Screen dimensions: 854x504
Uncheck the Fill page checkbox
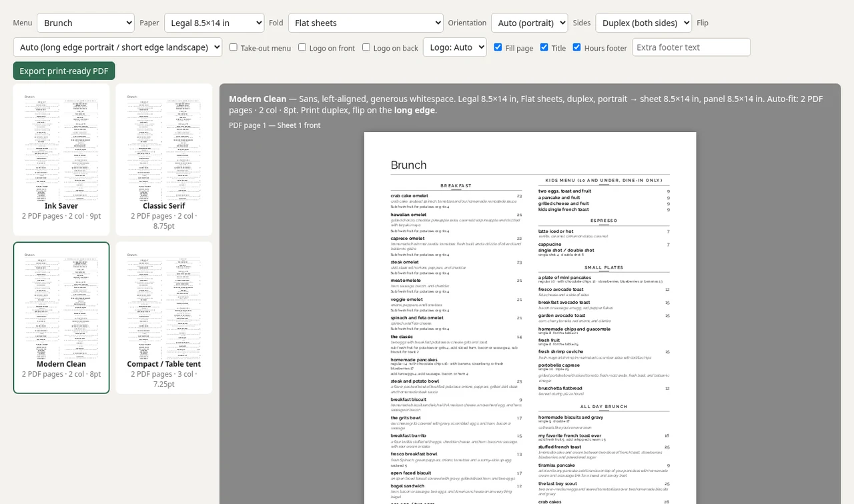(x=498, y=47)
